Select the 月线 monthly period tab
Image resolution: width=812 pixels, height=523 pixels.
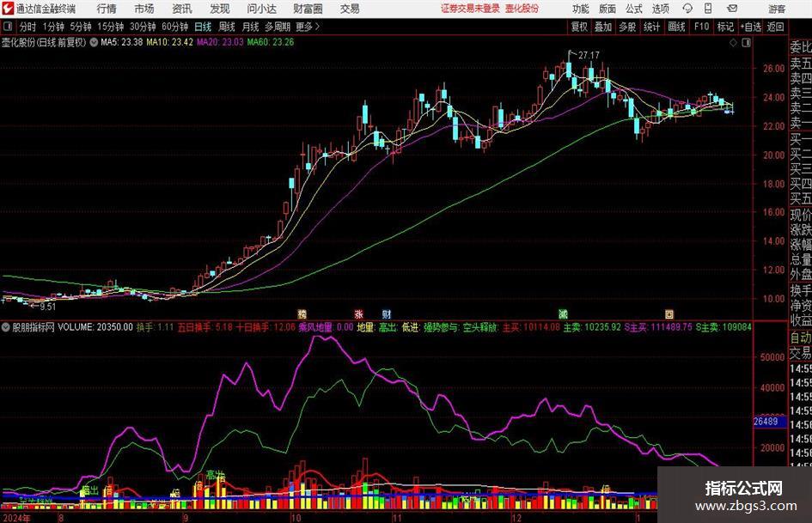pyautogui.click(x=251, y=27)
